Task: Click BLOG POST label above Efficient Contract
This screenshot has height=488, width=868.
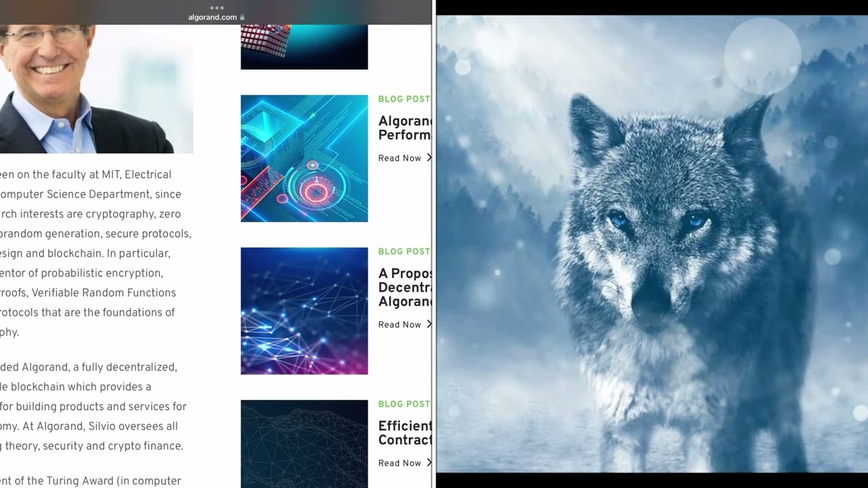Action: coord(404,404)
